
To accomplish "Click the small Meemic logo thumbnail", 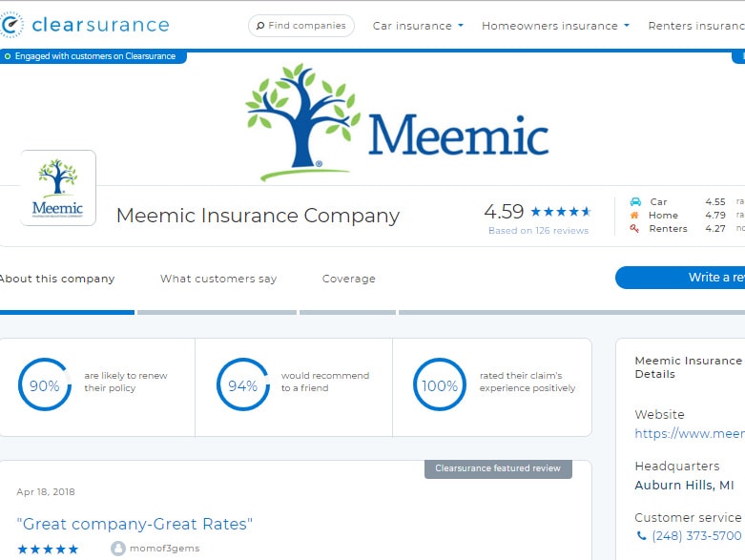I will [58, 188].
